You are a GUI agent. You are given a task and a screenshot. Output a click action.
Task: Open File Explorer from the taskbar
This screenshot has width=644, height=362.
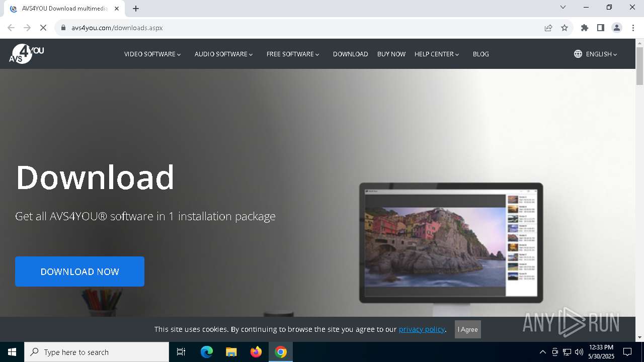(x=231, y=352)
